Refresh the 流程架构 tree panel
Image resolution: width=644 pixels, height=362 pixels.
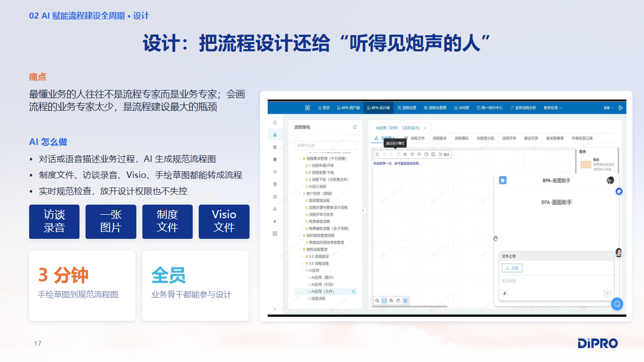pos(355,127)
